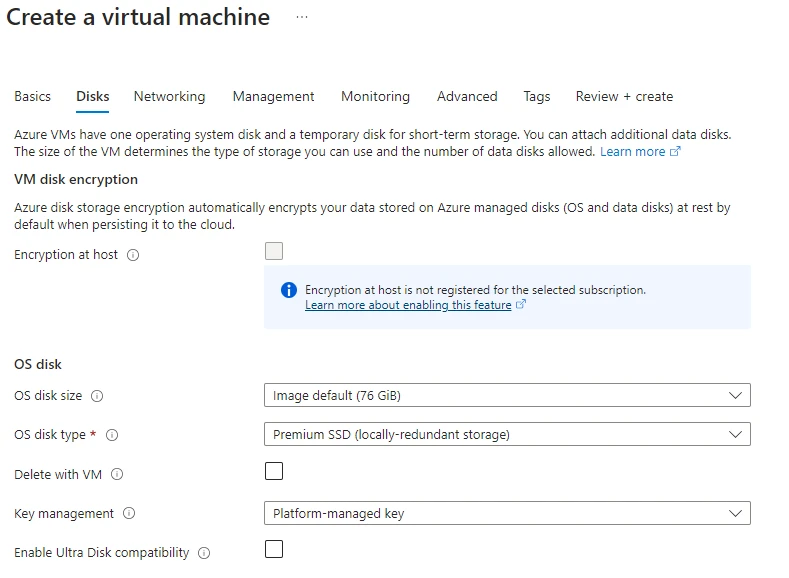Click info icon beside OS disk size
Image resolution: width=789 pixels, height=578 pixels.
pos(97,396)
